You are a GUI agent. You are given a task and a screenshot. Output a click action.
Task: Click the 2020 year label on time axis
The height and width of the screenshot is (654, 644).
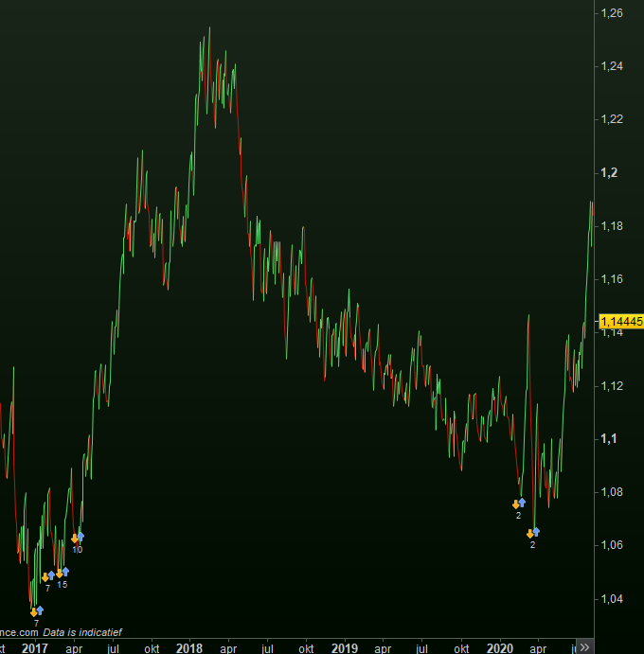coord(500,648)
